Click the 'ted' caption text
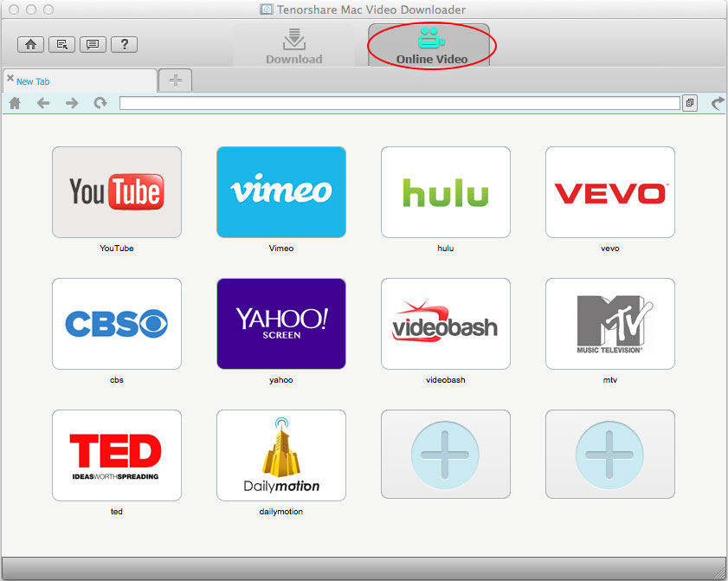 117,512
